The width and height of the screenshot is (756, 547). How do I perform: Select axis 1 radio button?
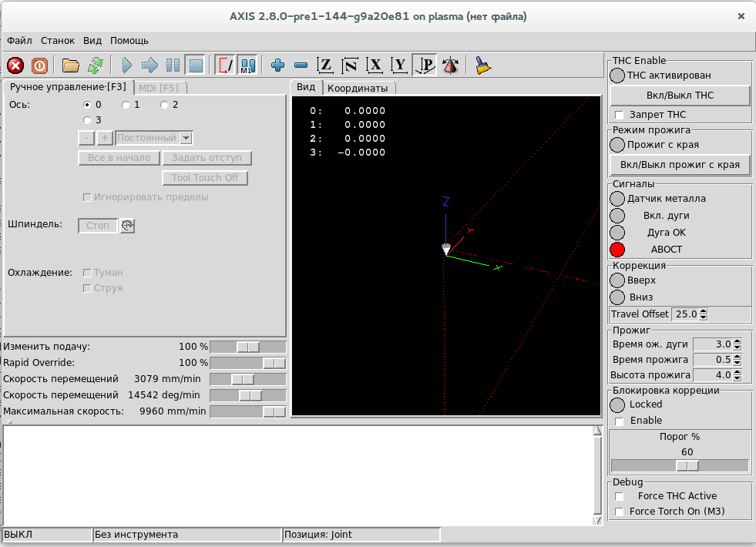click(x=126, y=105)
